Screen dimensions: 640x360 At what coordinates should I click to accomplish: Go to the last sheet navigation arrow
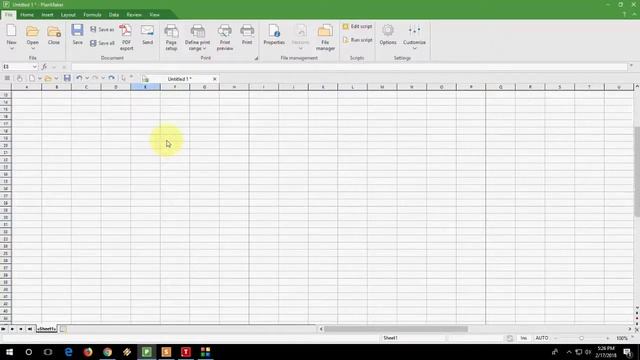(x=30, y=329)
